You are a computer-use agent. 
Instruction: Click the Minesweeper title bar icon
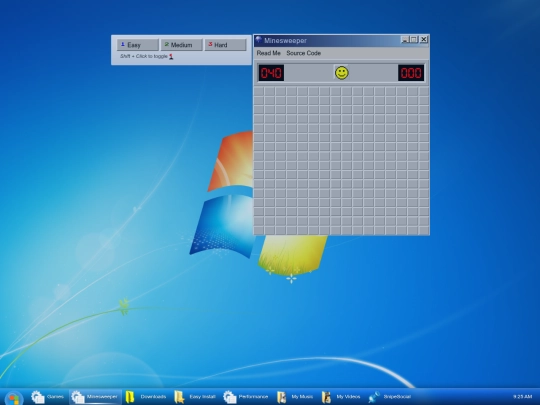[259, 40]
